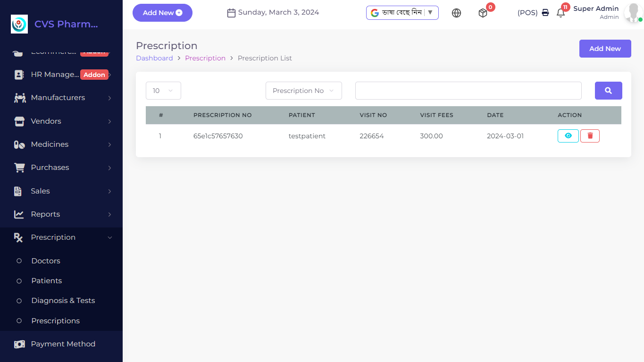644x362 pixels.
Task: Click the POS printer icon
Action: [x=545, y=13]
